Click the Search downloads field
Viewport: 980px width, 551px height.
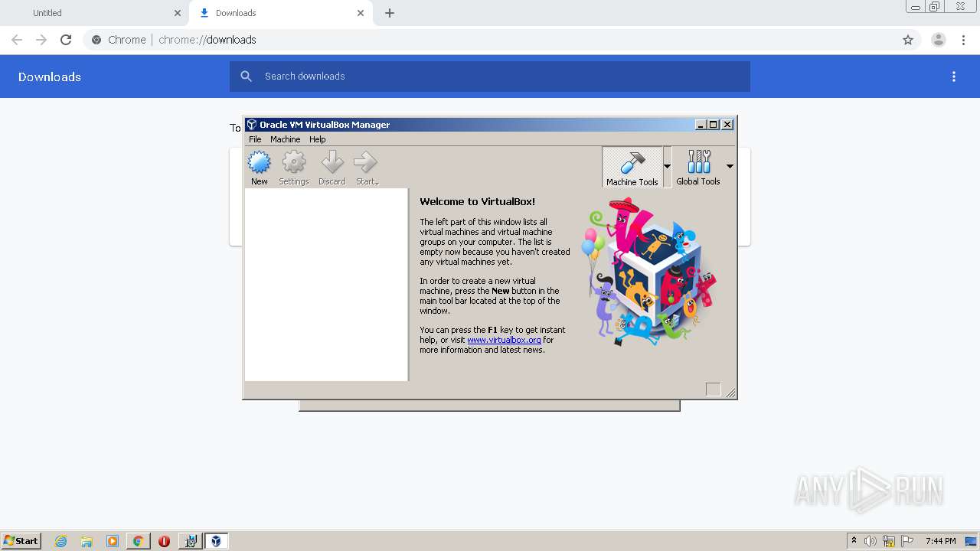[x=490, y=77]
